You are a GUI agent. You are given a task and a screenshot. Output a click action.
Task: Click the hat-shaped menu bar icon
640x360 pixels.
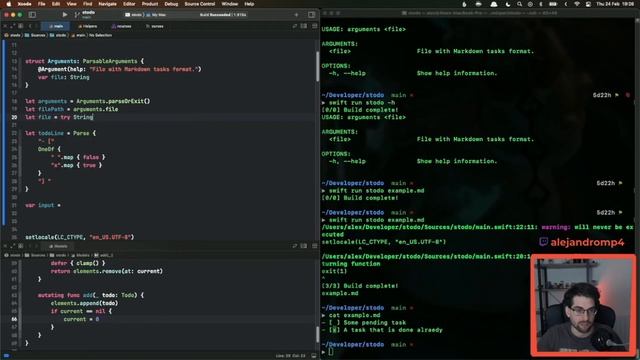coord(493,4)
